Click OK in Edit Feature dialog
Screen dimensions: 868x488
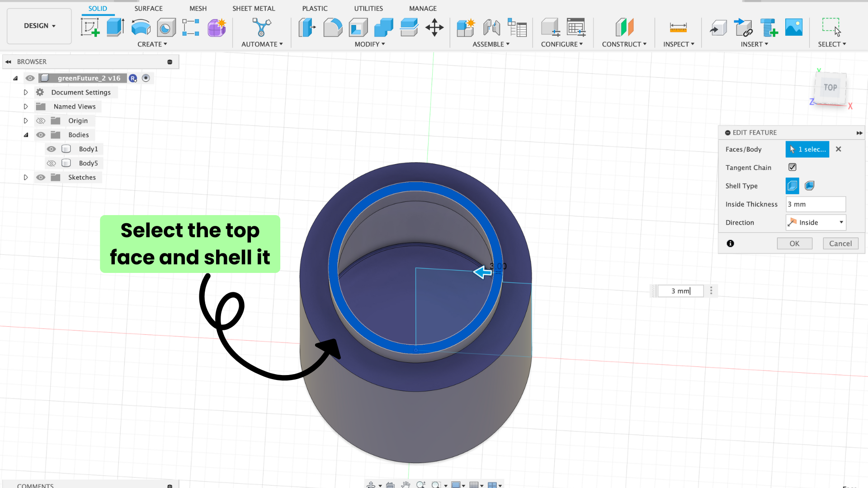pos(794,244)
